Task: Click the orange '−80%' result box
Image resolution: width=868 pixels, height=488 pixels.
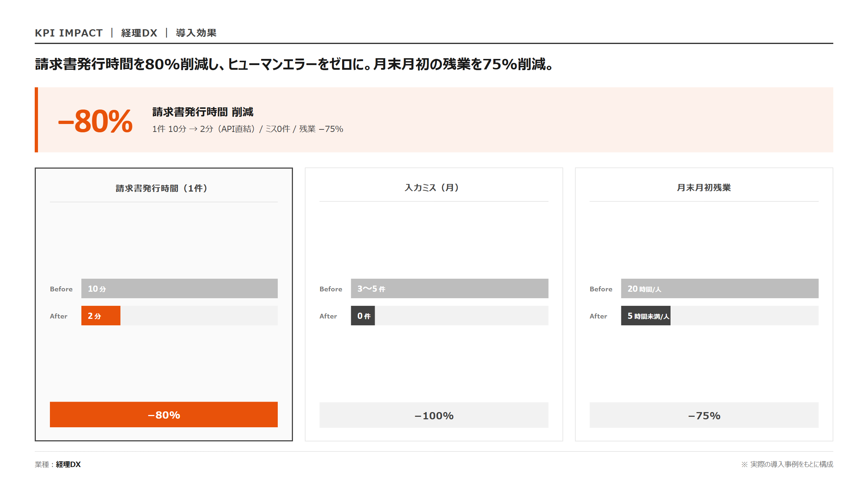Action: [x=164, y=415]
